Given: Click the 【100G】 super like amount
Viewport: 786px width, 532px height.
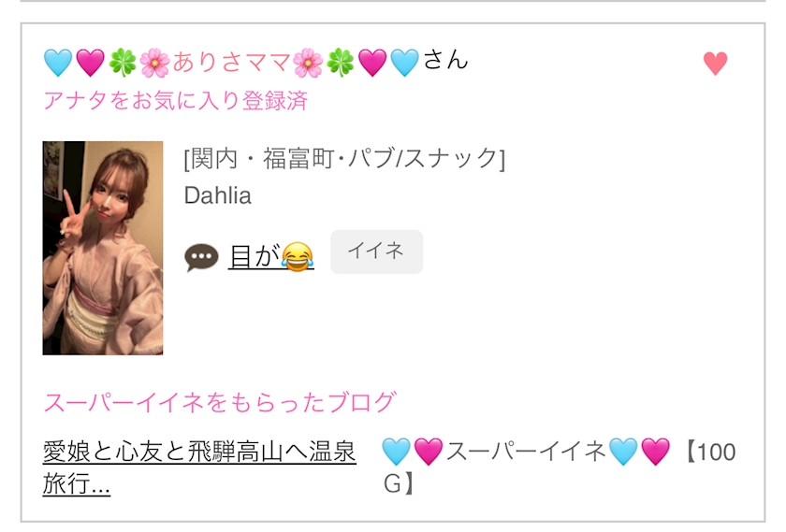Looking at the screenshot, I should [560, 467].
